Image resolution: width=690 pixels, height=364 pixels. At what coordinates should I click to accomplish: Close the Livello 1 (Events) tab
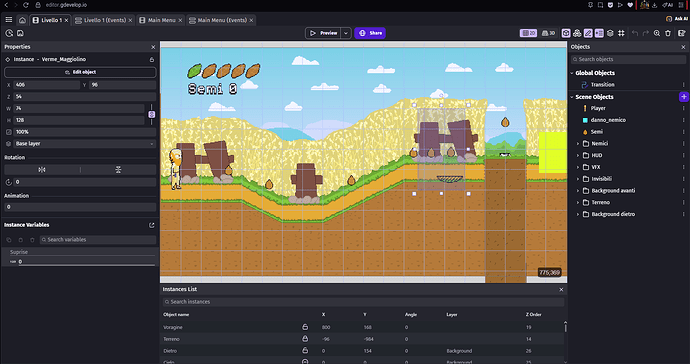[x=130, y=20]
